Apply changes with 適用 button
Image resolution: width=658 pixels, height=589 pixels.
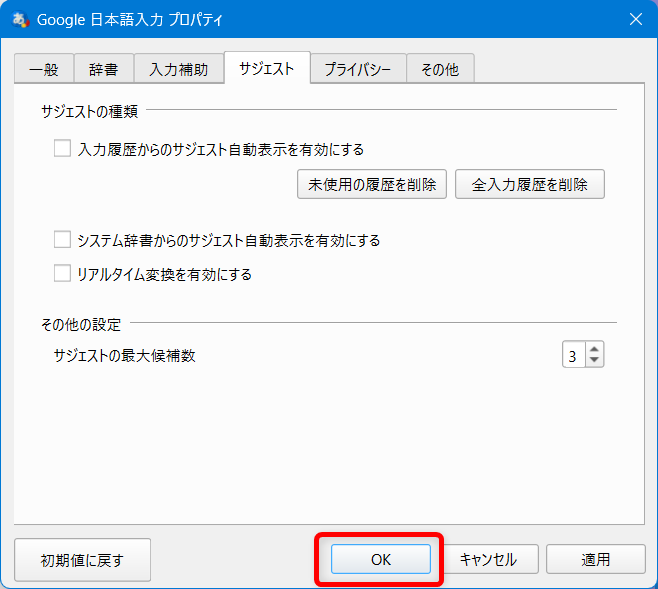coord(595,559)
